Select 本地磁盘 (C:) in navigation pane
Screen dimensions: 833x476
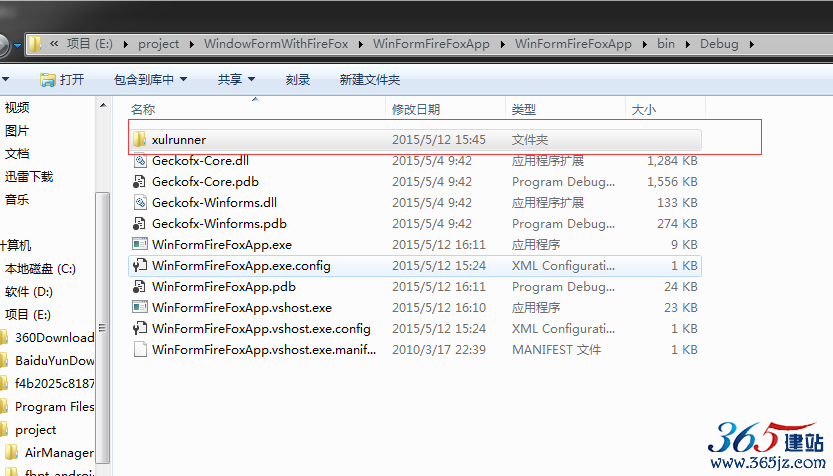[40, 269]
